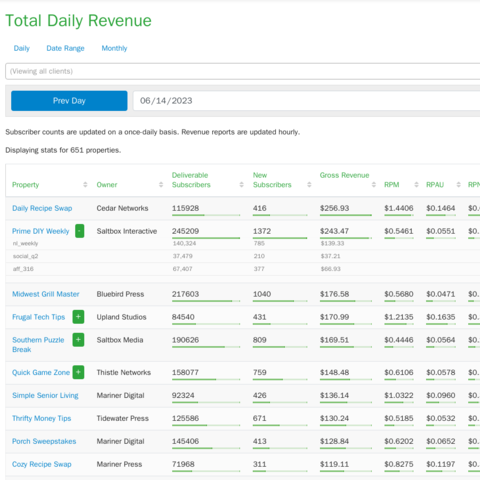The width and height of the screenshot is (480, 480).
Task: Switch to the Monthly tab
Action: point(114,48)
